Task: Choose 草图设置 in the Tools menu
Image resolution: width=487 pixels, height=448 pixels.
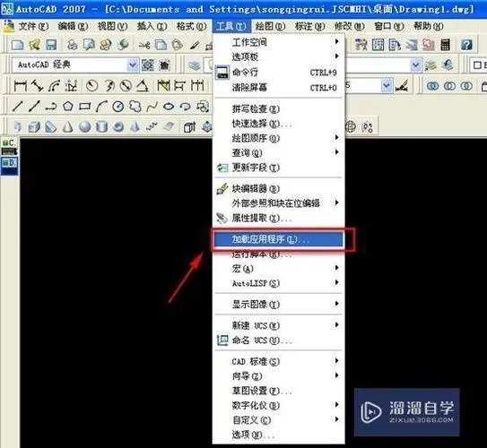Action: coord(279,391)
